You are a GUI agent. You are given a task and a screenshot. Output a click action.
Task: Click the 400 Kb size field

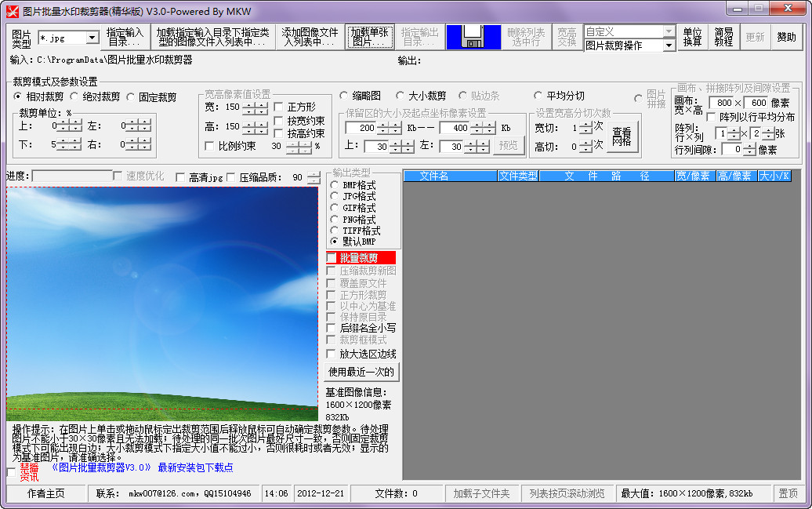(x=455, y=128)
